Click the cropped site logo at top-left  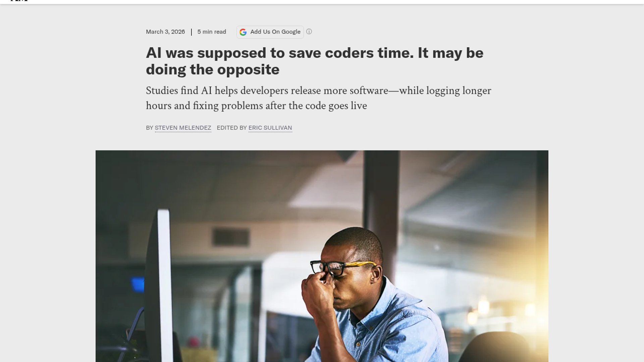click(19, 1)
